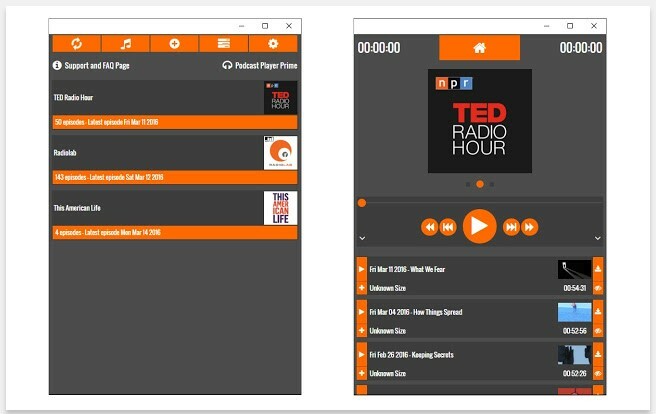Expand the left chevron below player controls
The height and width of the screenshot is (414, 656).
coord(362,238)
